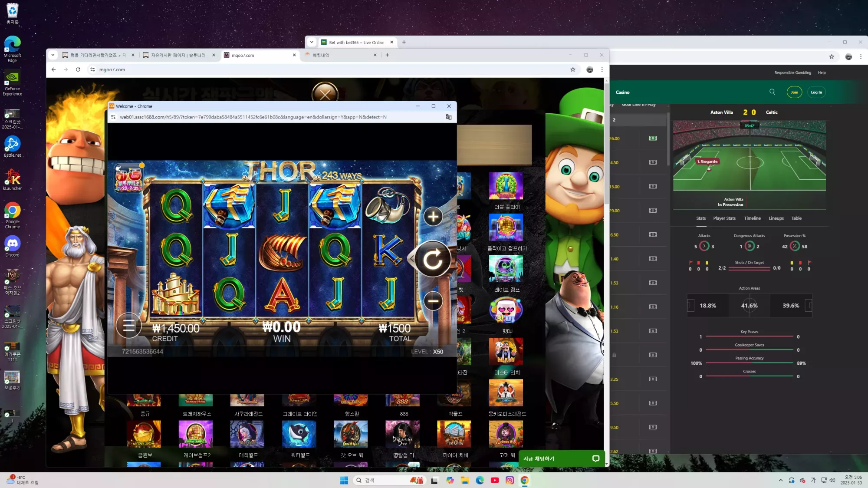
Task: Spin the Thor slot reels
Action: (x=433, y=259)
